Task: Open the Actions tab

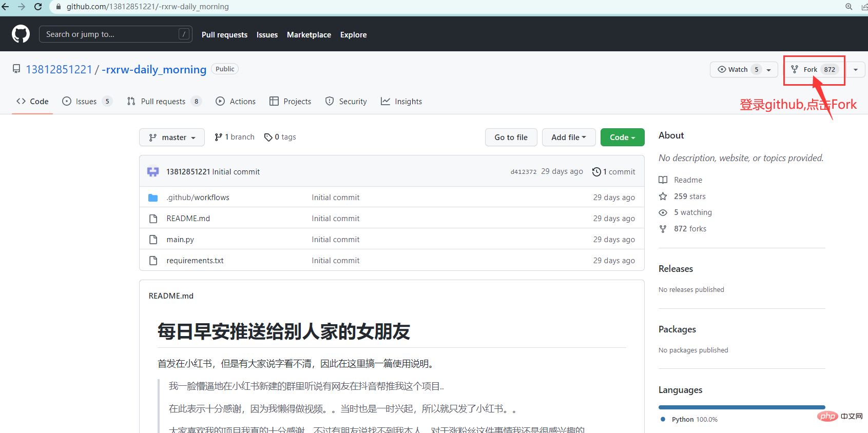Action: point(236,101)
